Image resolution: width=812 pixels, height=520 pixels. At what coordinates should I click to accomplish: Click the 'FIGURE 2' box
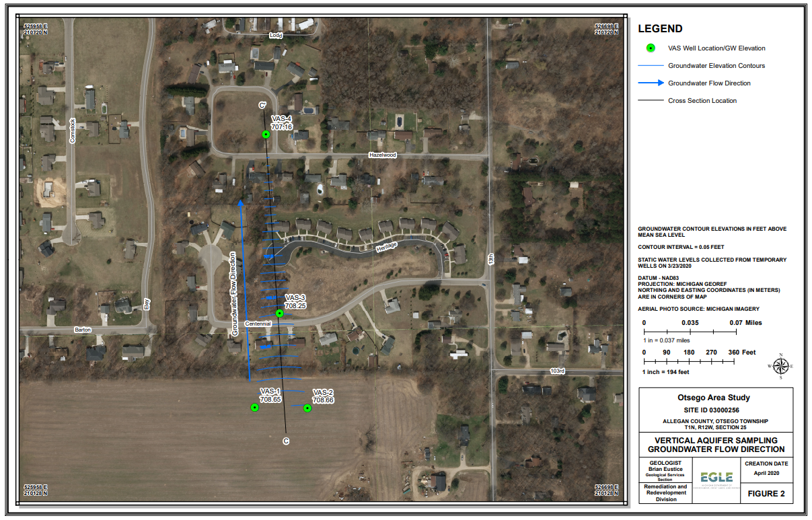tap(766, 494)
